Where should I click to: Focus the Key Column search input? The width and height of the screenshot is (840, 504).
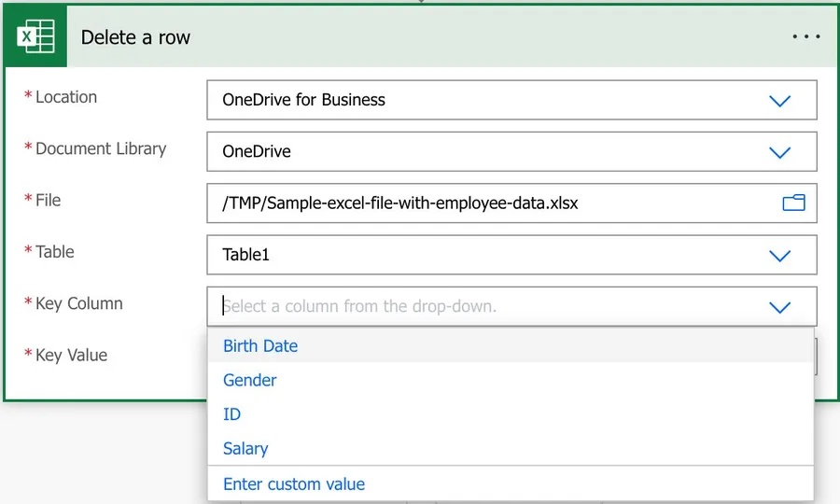485,306
